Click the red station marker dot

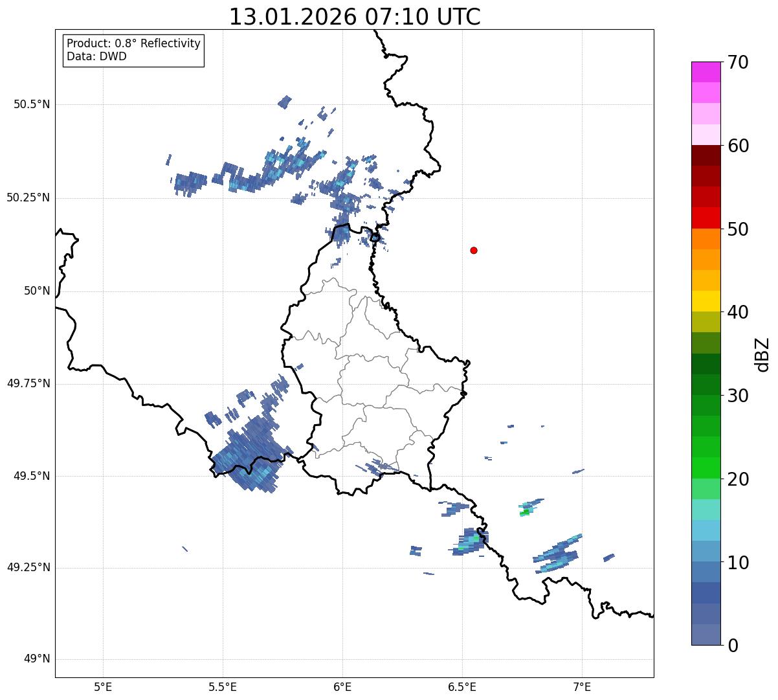[474, 250]
